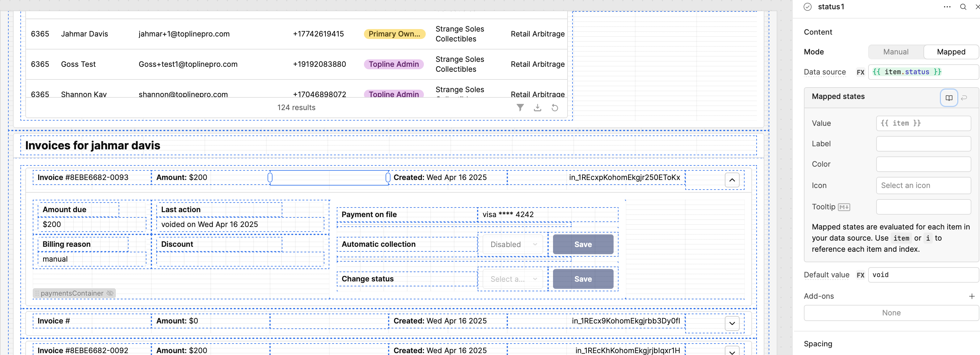980x355 pixels.
Task: Click the voided on Wed Apr 16 2025 text
Action: 209,225
